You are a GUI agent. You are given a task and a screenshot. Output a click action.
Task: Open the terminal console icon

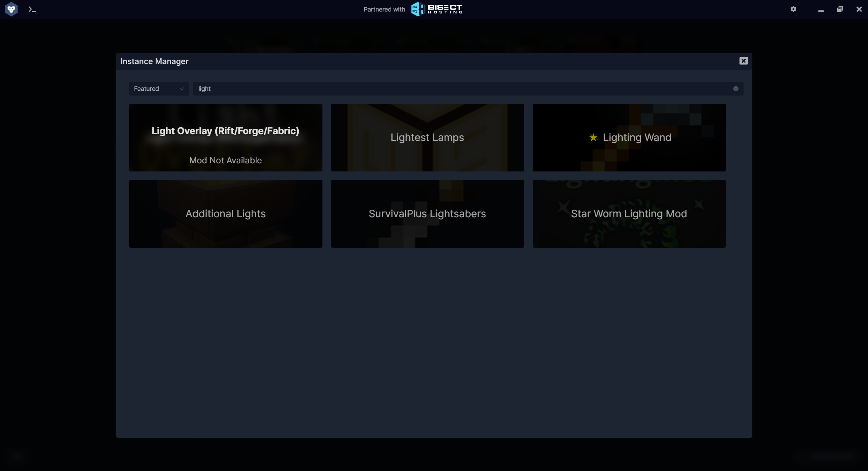(x=32, y=9)
